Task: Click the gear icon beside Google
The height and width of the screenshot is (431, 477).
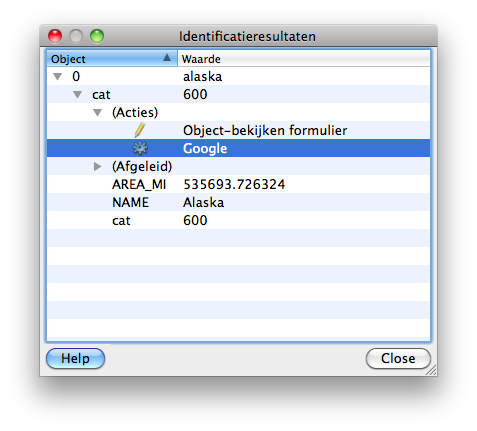Action: coord(140,148)
